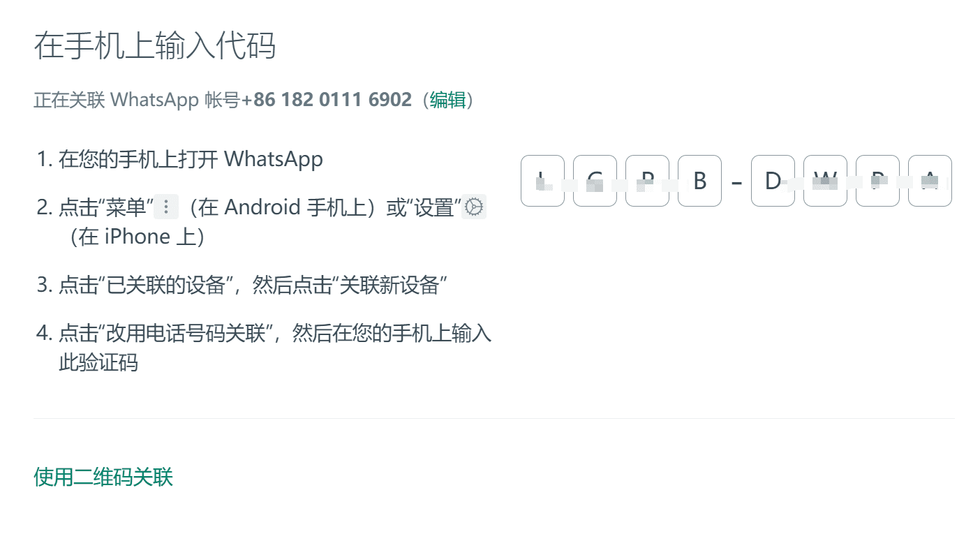Click step 1 text mentioning opening WhatsApp
Screen dimensions: 980x534
180,159
